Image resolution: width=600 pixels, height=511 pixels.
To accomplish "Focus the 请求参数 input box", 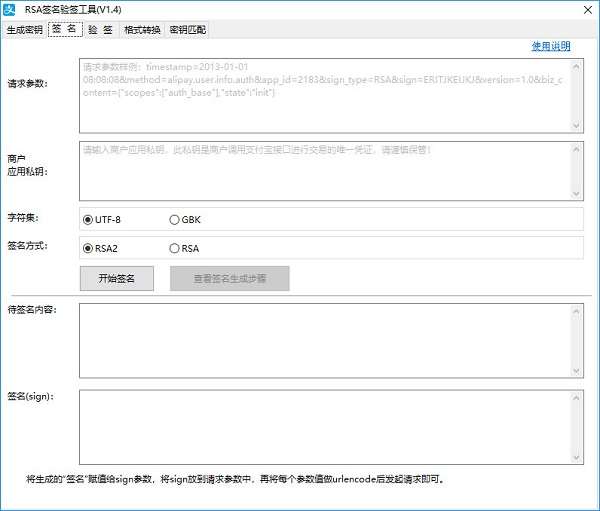I will [x=331, y=96].
